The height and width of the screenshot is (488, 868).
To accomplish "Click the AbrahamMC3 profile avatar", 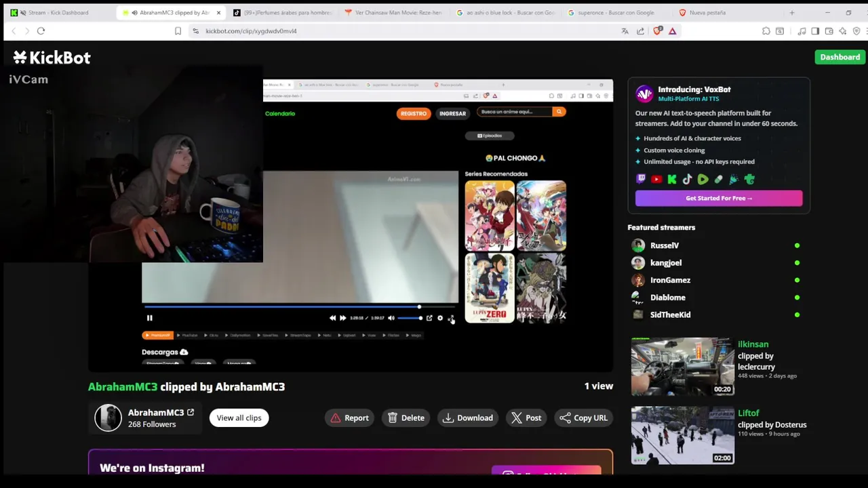I will tap(108, 418).
